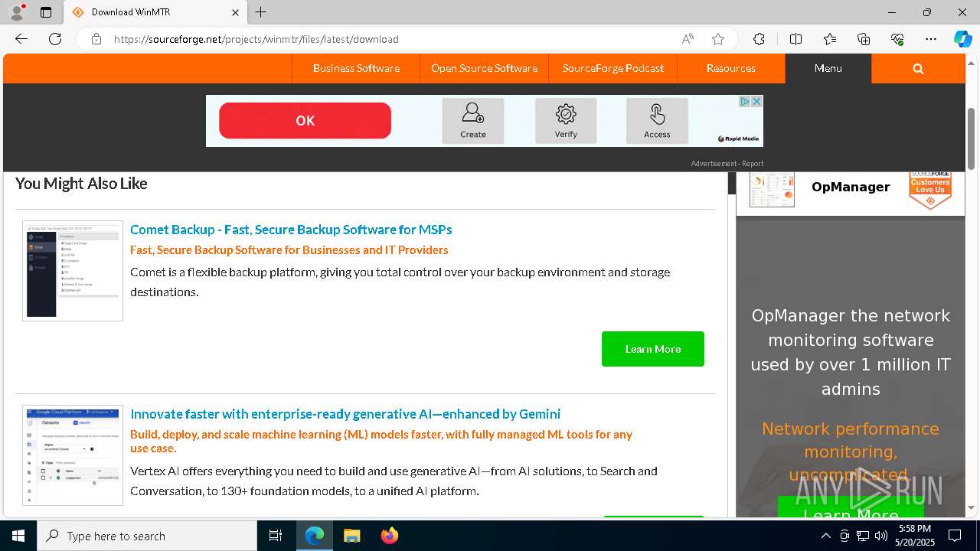Viewport: 980px width, 551px height.
Task: Click Fast, Secure Backup Software subtitle
Action: [289, 249]
